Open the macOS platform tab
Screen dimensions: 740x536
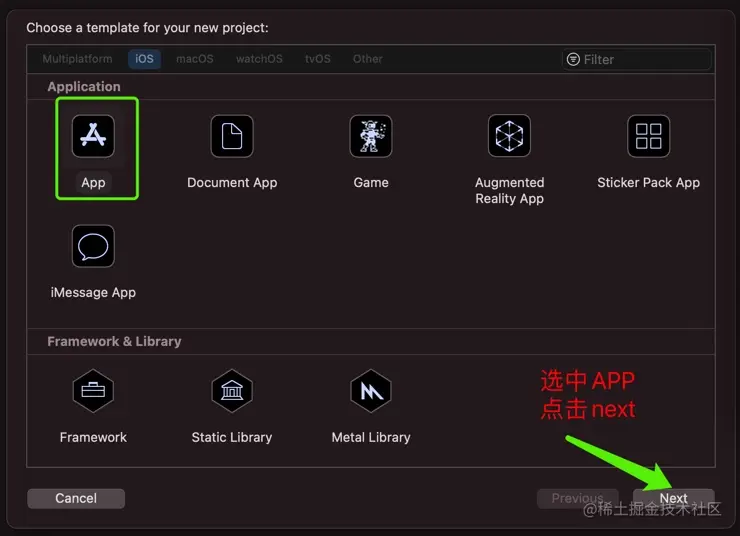click(x=194, y=59)
